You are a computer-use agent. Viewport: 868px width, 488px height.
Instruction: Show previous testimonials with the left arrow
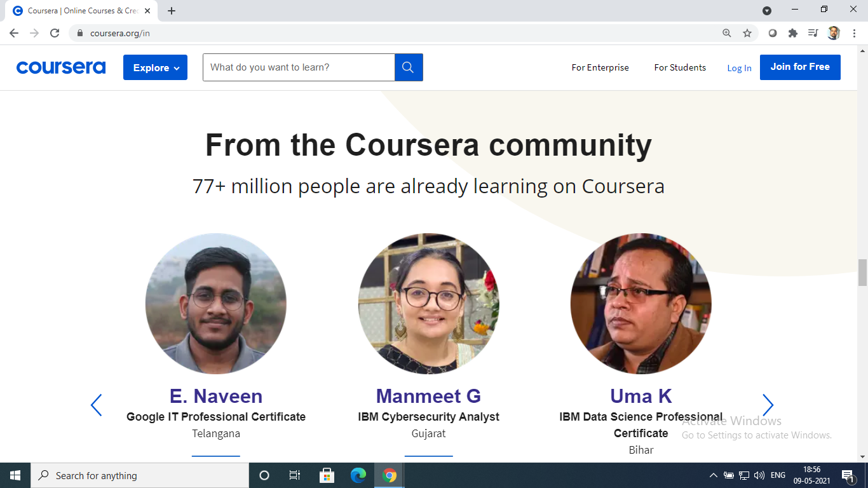click(x=97, y=405)
